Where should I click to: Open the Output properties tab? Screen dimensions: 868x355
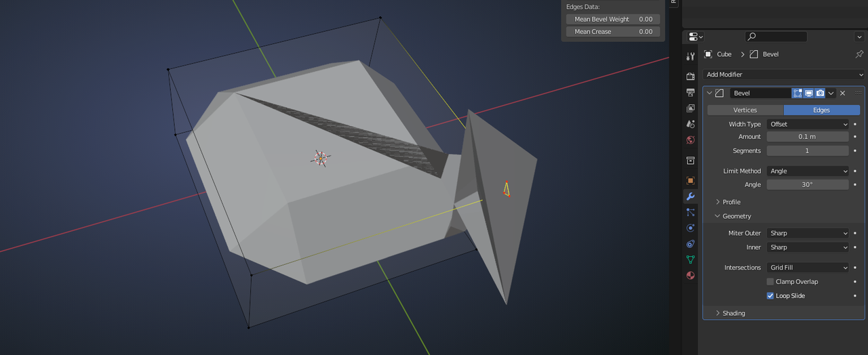pyautogui.click(x=690, y=92)
